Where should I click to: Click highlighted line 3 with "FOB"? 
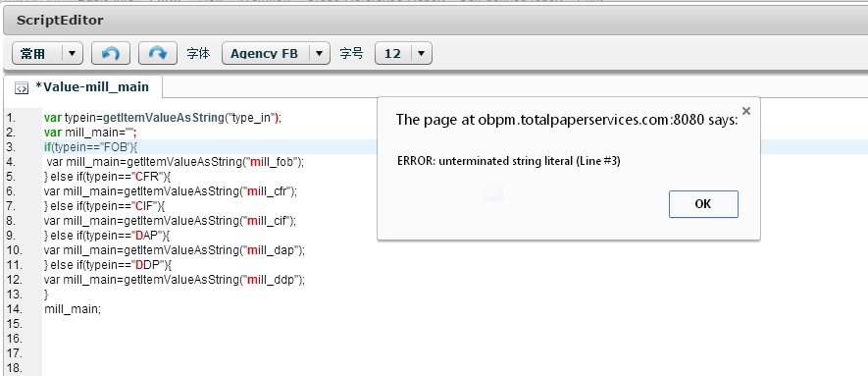tap(91, 147)
